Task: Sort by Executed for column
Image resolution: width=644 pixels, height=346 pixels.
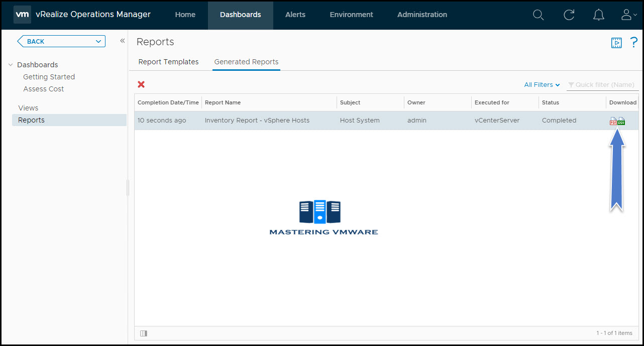Action: tap(505, 102)
